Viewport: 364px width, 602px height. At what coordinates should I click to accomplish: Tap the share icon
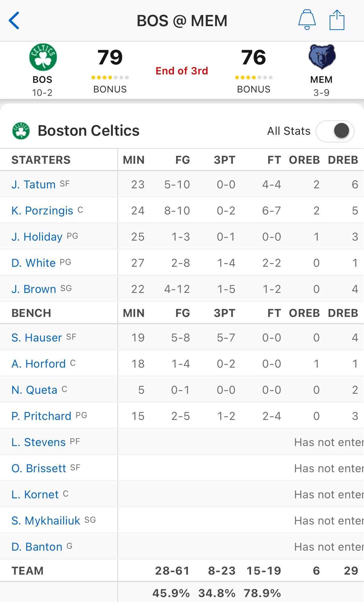[337, 20]
